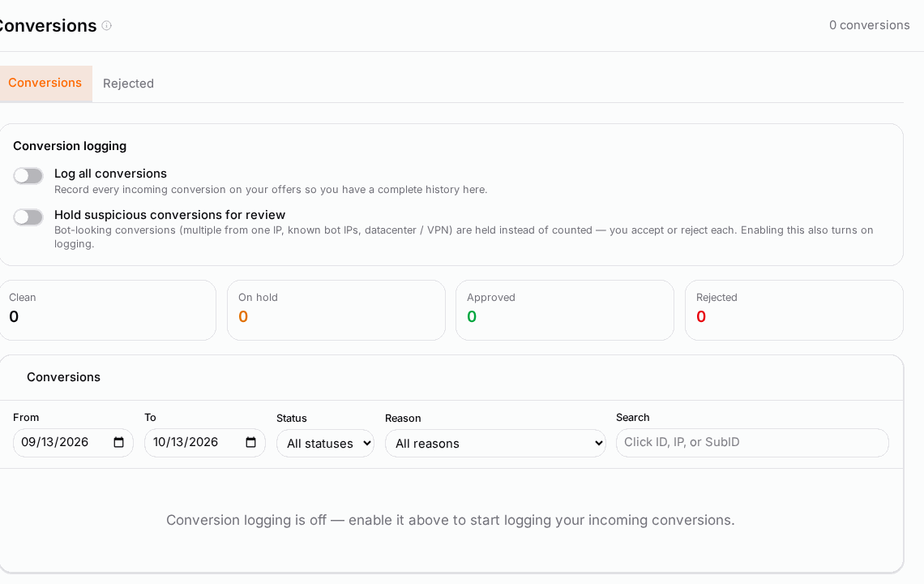Select the Conversions tab

45,84
